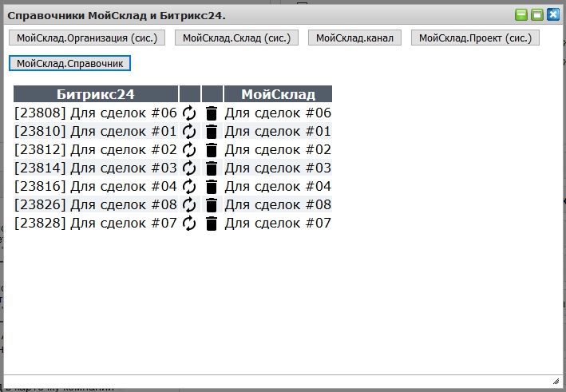Delete the Для сделок #06 mapping
Viewport: 566px width, 392px height.
coord(212,113)
